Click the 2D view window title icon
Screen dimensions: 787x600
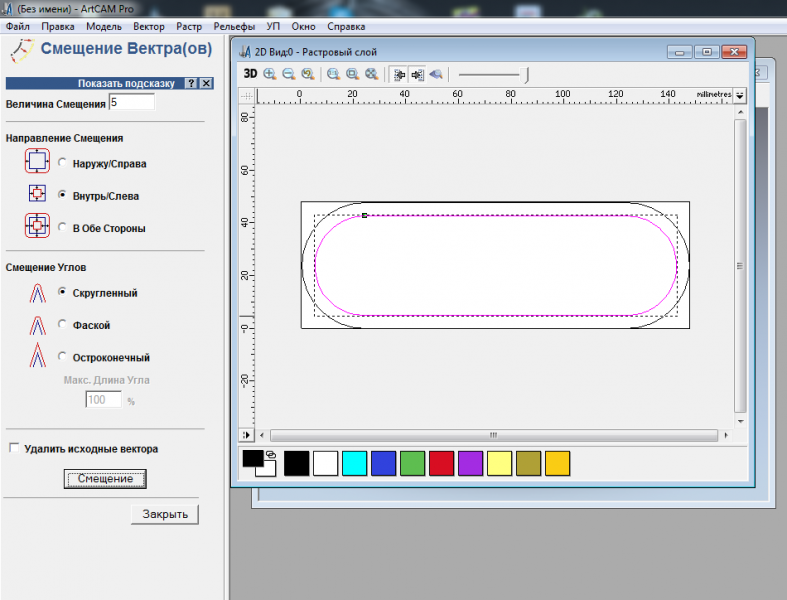(x=244, y=52)
